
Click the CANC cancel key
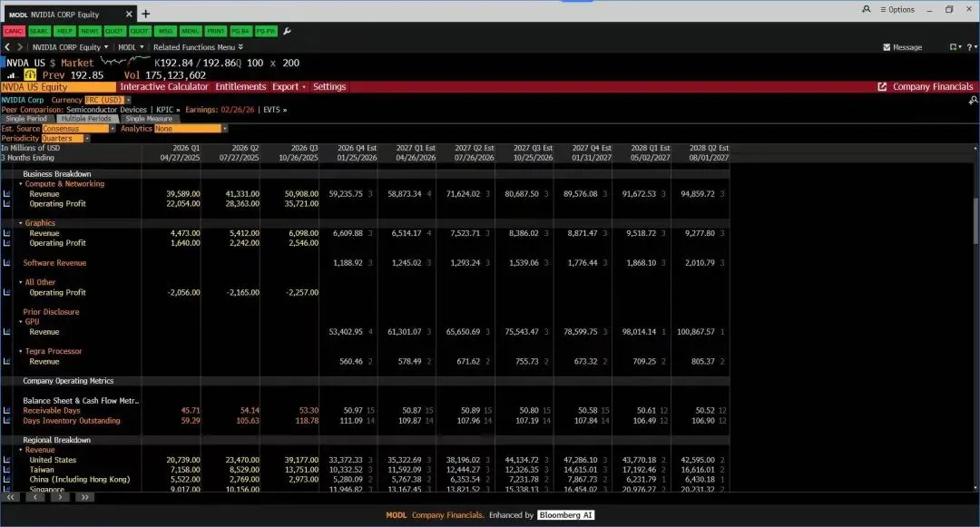pos(14,31)
